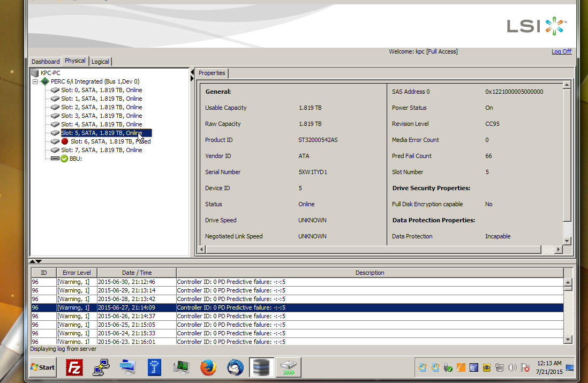Viewport: 588px width, 383px height.
Task: Select the BBU: tree item
Action: [76, 159]
